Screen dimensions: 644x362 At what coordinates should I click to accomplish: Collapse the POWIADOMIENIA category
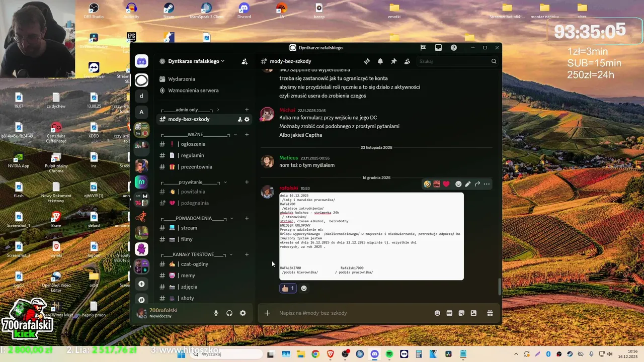[197, 218]
